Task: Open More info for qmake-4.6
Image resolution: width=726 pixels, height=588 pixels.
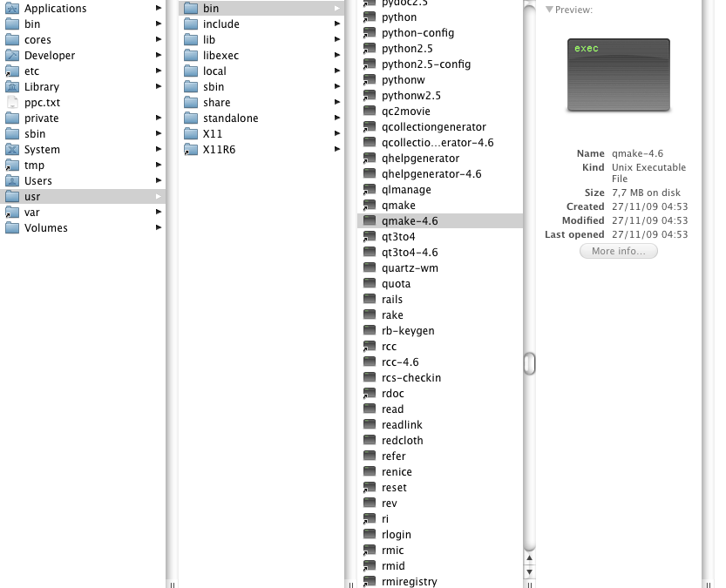Action: point(619,251)
